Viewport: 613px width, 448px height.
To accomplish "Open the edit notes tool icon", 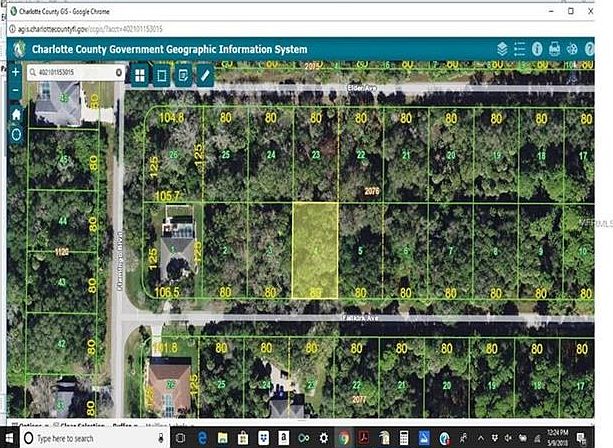I will [183, 75].
